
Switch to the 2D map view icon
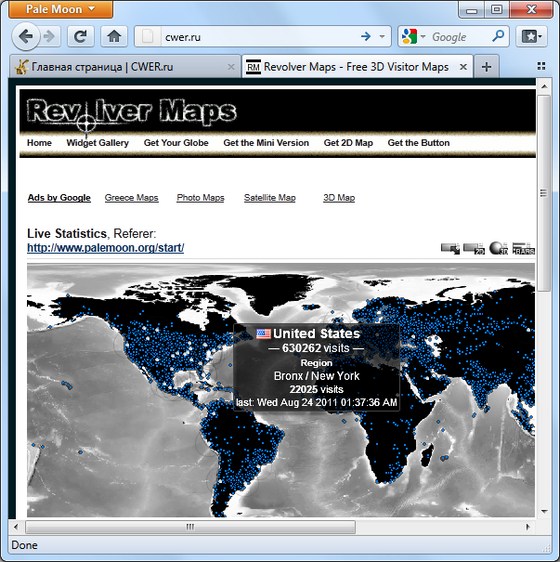coord(474,248)
